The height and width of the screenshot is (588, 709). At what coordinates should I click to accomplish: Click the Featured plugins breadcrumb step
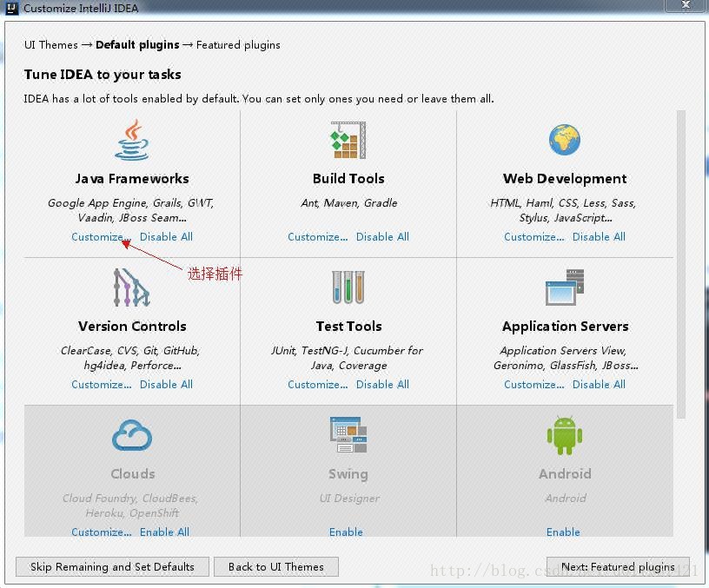[x=238, y=45]
